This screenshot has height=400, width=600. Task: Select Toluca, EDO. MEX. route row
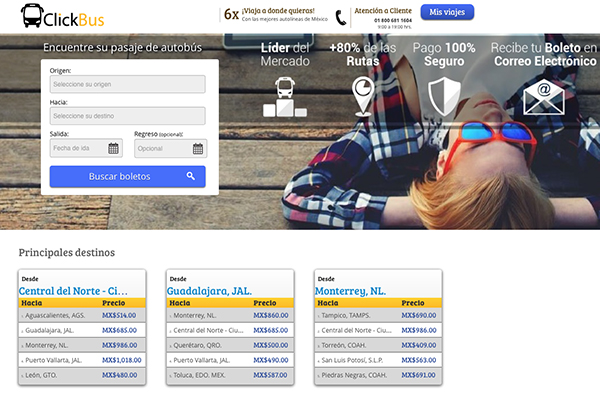(230, 375)
